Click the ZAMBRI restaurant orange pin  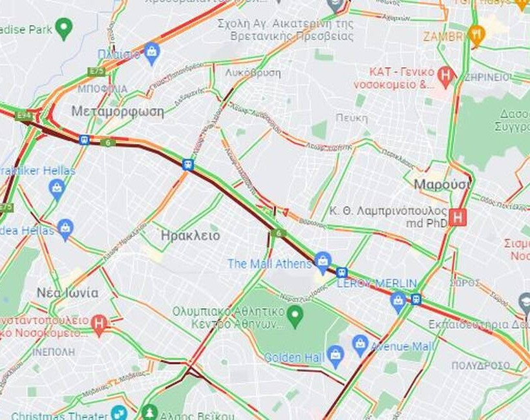pos(477,35)
